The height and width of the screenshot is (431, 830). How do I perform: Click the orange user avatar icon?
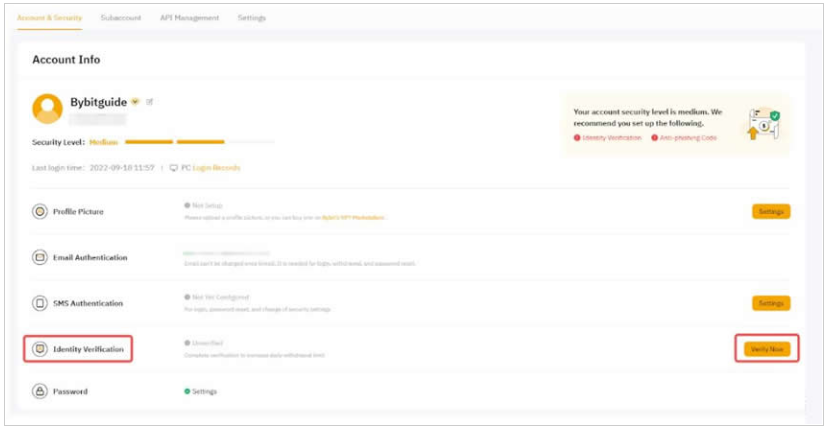coord(47,108)
